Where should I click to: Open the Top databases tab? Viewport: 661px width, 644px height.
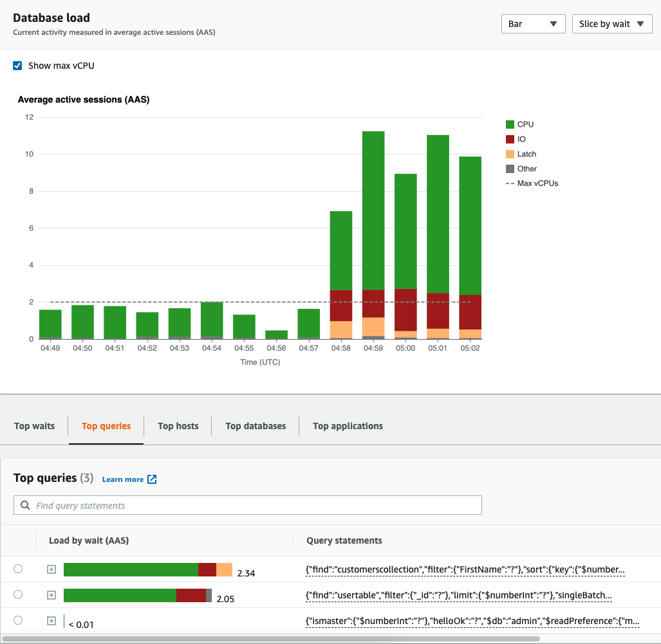coord(255,426)
